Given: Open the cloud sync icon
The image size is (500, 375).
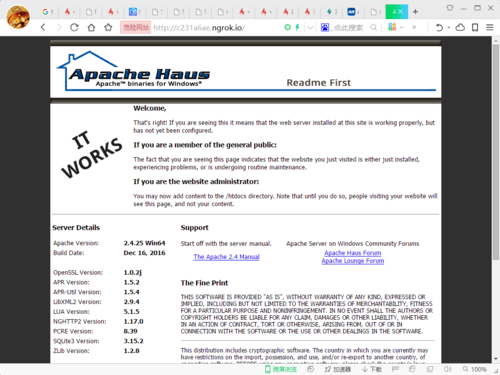Looking at the screenshot, I should (x=460, y=27).
